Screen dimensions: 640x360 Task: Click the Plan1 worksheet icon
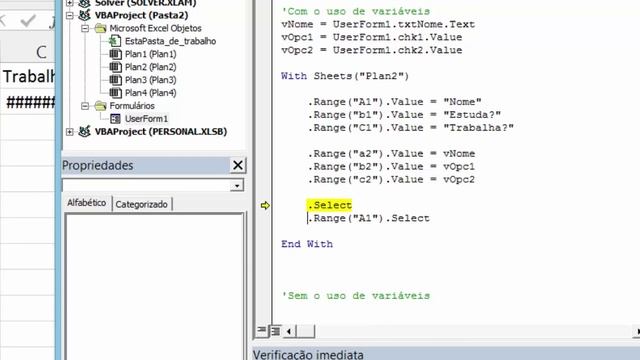[116, 54]
